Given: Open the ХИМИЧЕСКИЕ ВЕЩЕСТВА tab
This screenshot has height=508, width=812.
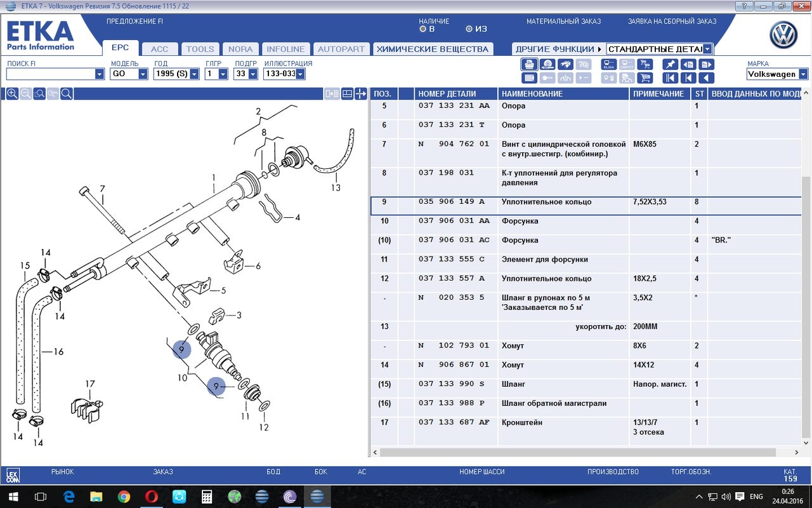Looking at the screenshot, I should (433, 49).
